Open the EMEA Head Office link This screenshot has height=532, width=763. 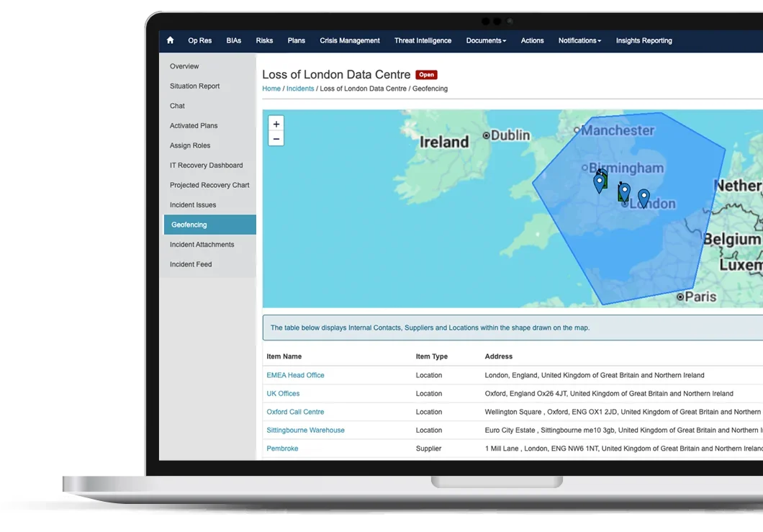coord(295,375)
